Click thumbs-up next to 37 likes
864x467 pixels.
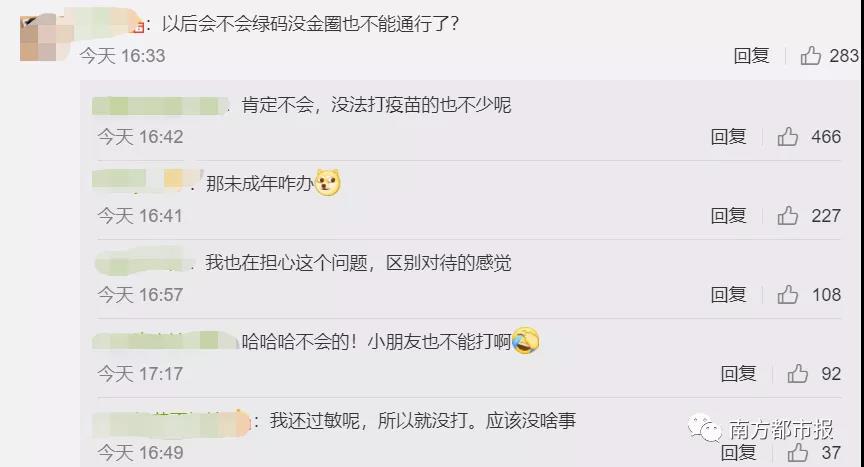[x=798, y=453]
